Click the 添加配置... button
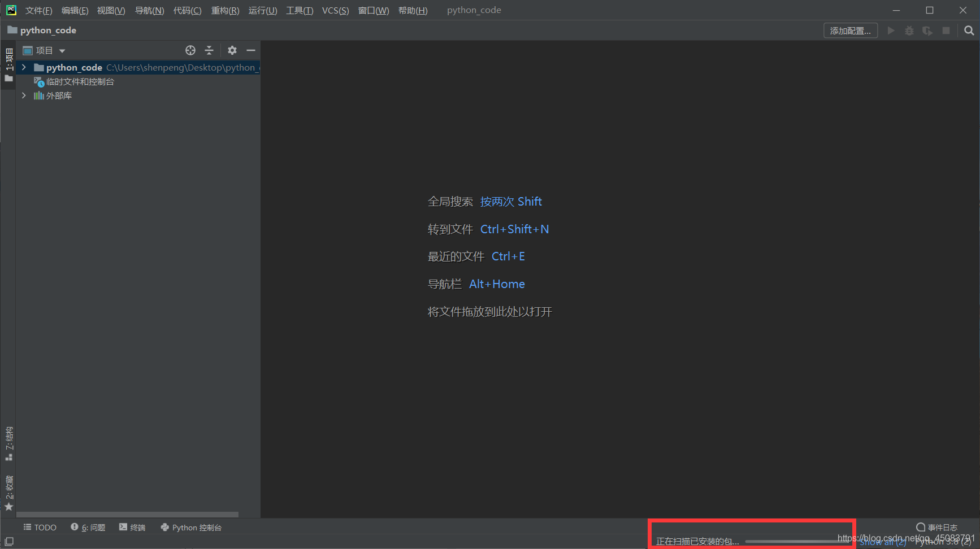 [850, 30]
